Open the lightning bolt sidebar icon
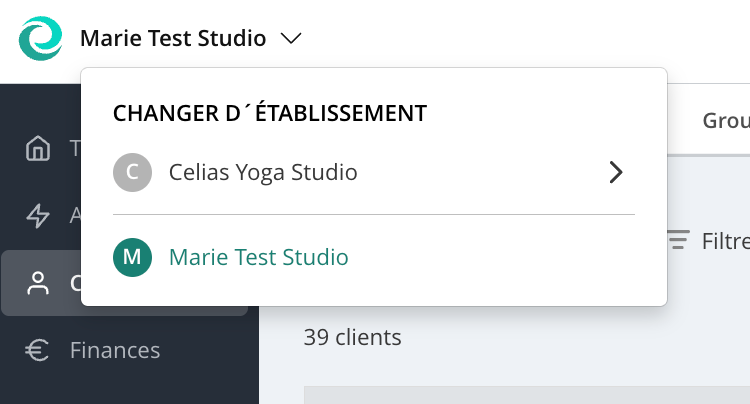The height and width of the screenshot is (404, 750). pos(38,216)
